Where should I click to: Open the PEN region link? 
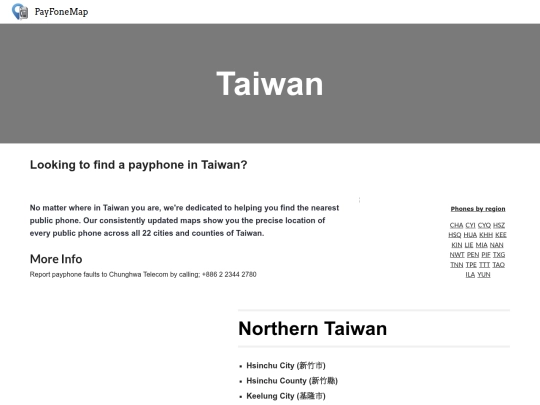pyautogui.click(x=473, y=255)
